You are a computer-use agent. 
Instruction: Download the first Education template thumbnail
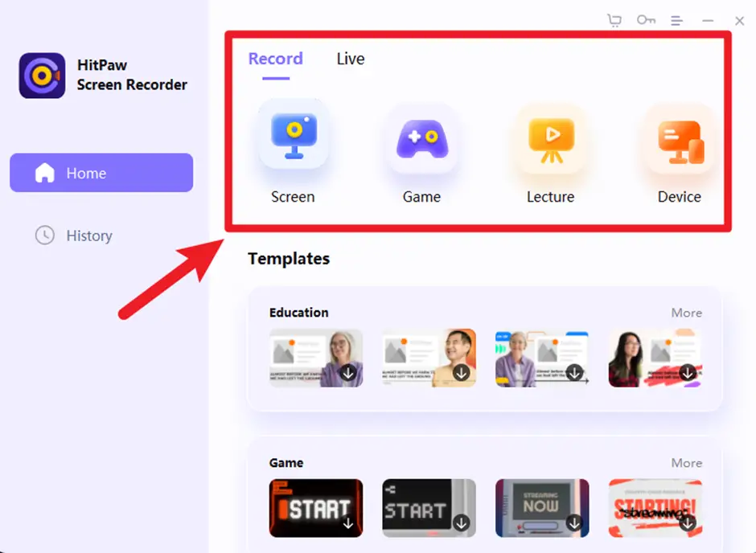[348, 372]
